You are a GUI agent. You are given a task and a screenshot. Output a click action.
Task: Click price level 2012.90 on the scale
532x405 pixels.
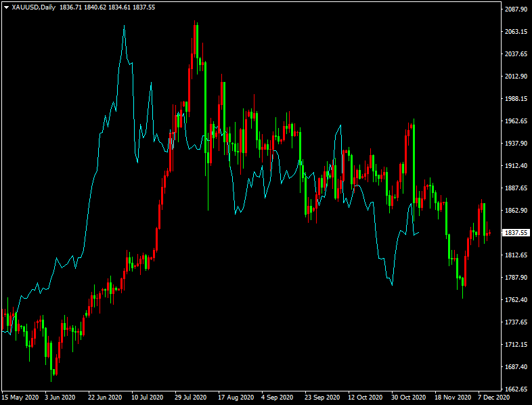tap(516, 77)
